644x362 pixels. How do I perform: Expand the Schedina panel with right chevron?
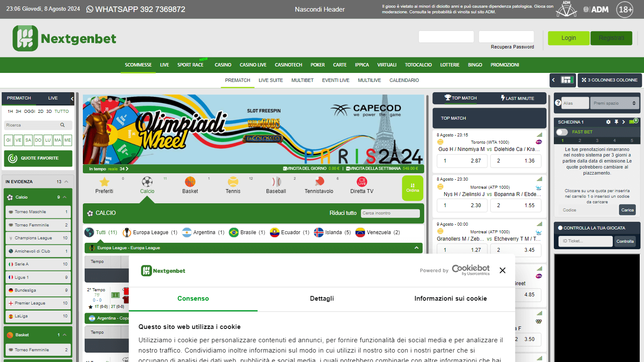(x=623, y=122)
